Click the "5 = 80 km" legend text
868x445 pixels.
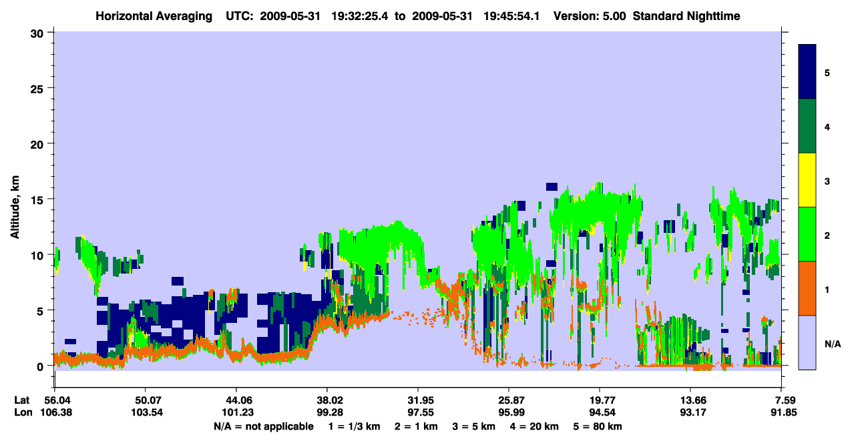598,426
